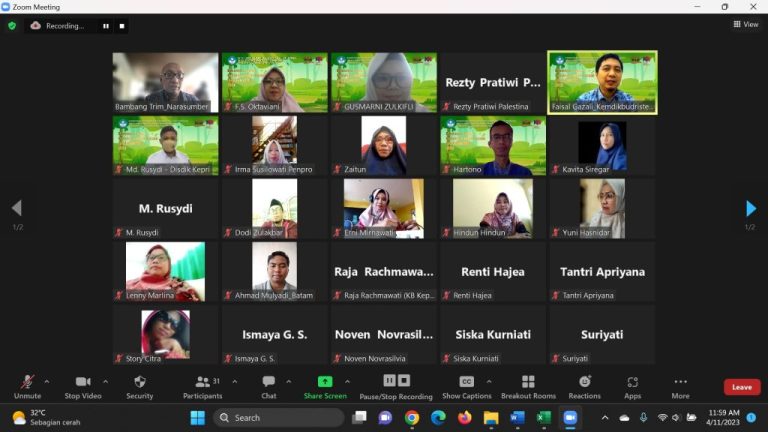768x432 pixels.
Task: Expand the arrow beside Show Captions
Action: tap(489, 382)
